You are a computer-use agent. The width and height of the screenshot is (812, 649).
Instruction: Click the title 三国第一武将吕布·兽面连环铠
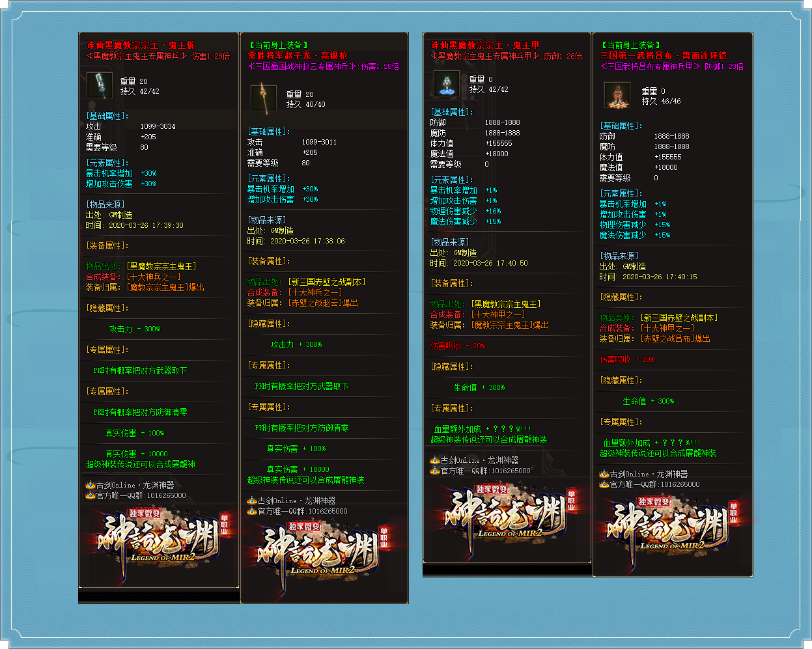tap(663, 56)
